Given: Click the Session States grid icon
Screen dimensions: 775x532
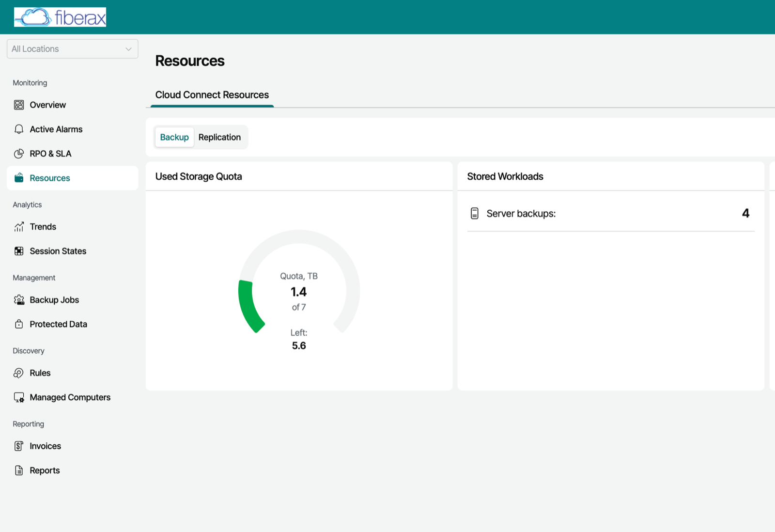Looking at the screenshot, I should click(19, 251).
